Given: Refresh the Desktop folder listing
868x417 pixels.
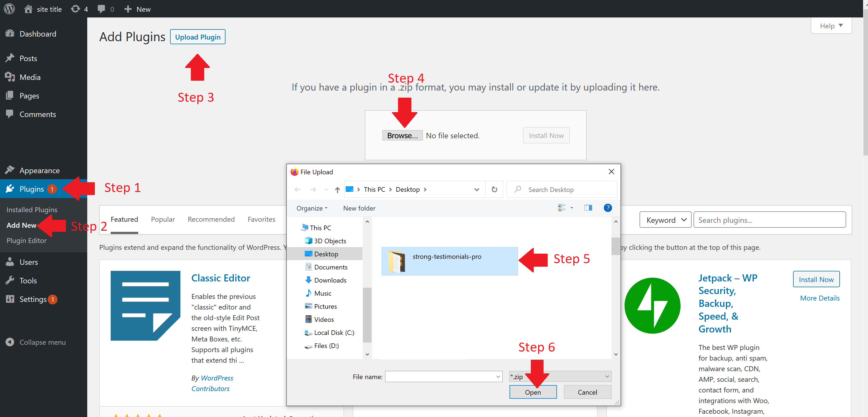Looking at the screenshot, I should (x=494, y=190).
